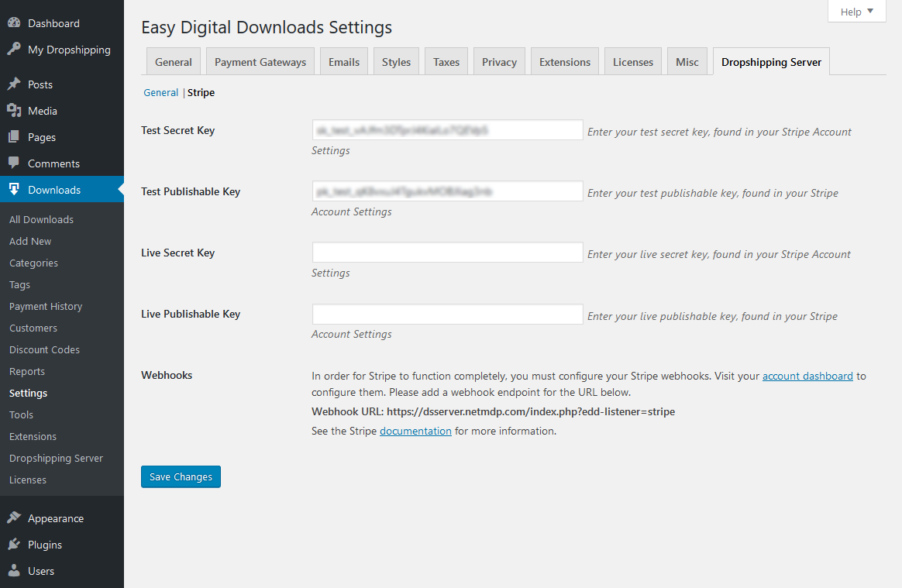This screenshot has height=588, width=902.
Task: Click the Pages document icon
Action: click(14, 137)
